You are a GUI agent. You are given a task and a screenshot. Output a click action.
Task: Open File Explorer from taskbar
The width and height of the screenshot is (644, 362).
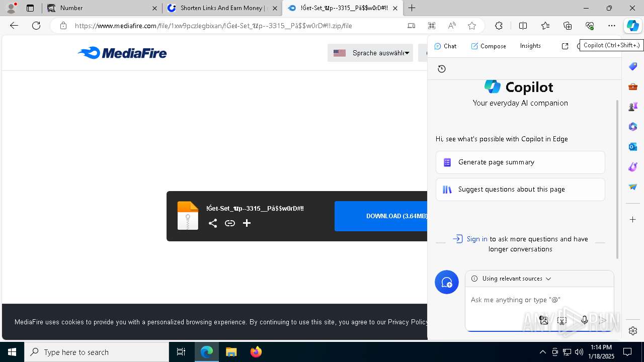[x=231, y=352]
